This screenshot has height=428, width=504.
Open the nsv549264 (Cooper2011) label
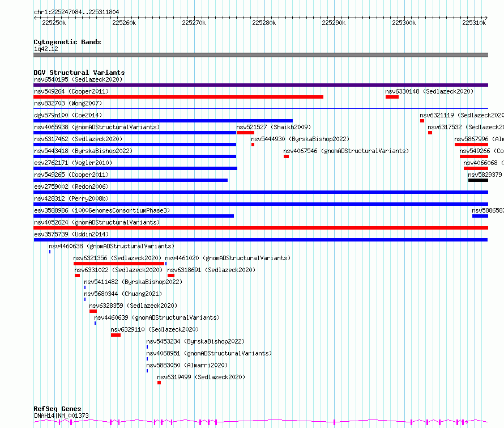[71, 91]
